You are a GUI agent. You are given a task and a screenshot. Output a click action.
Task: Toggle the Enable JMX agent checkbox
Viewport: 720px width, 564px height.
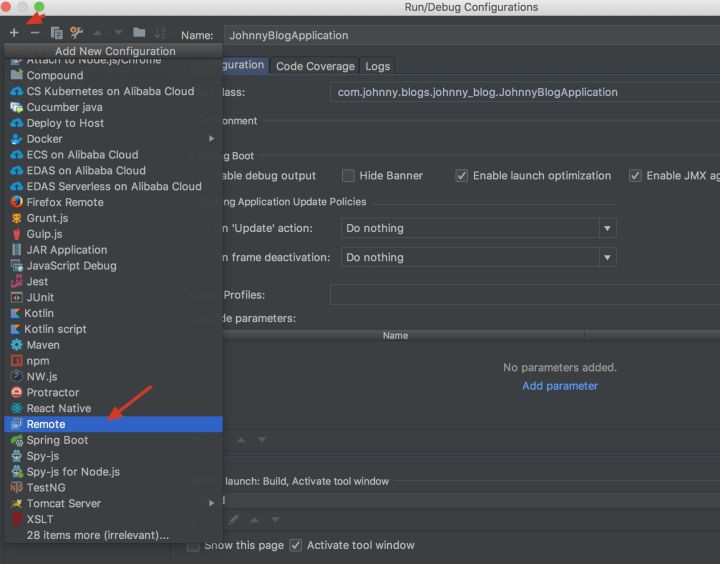click(635, 175)
